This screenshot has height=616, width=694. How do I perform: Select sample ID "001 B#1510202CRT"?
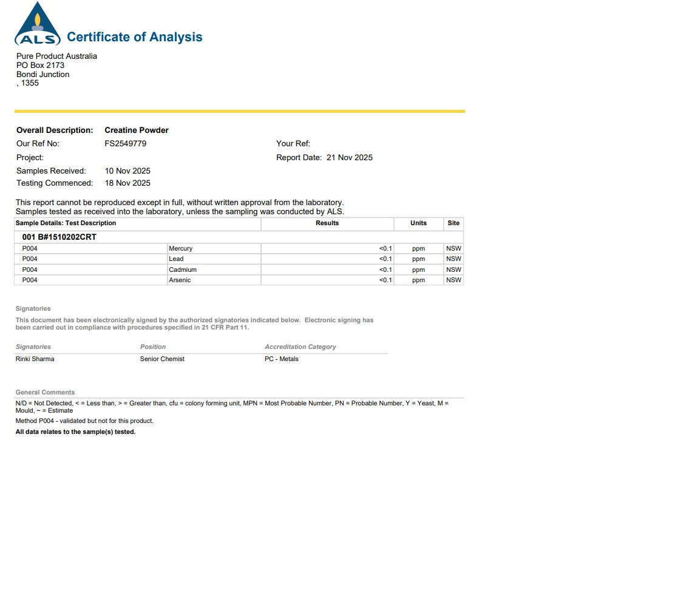60,237
